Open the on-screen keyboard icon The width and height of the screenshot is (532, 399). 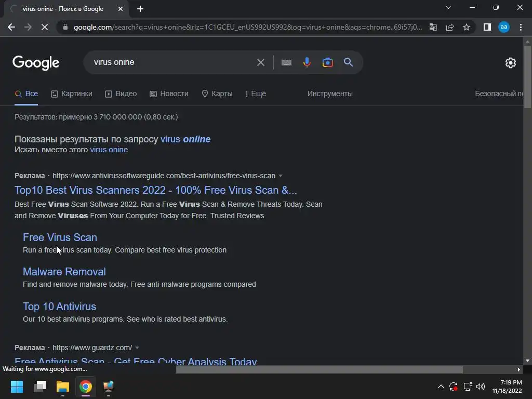(x=286, y=62)
